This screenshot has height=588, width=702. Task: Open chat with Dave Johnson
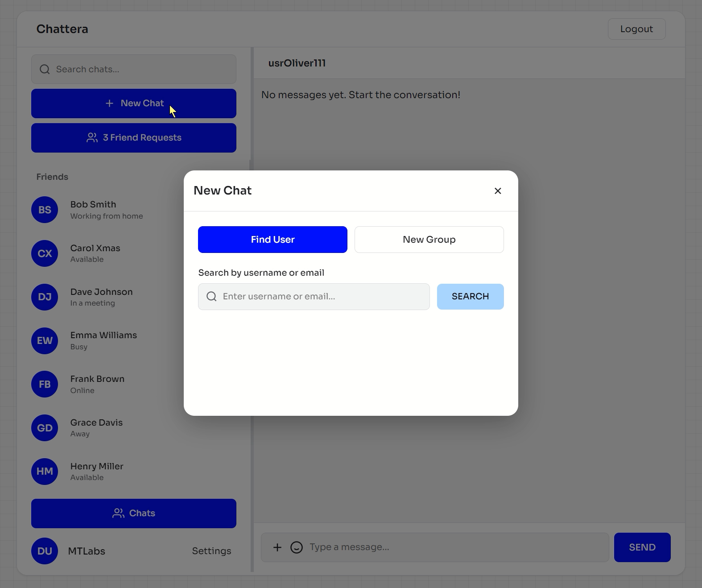(134, 297)
